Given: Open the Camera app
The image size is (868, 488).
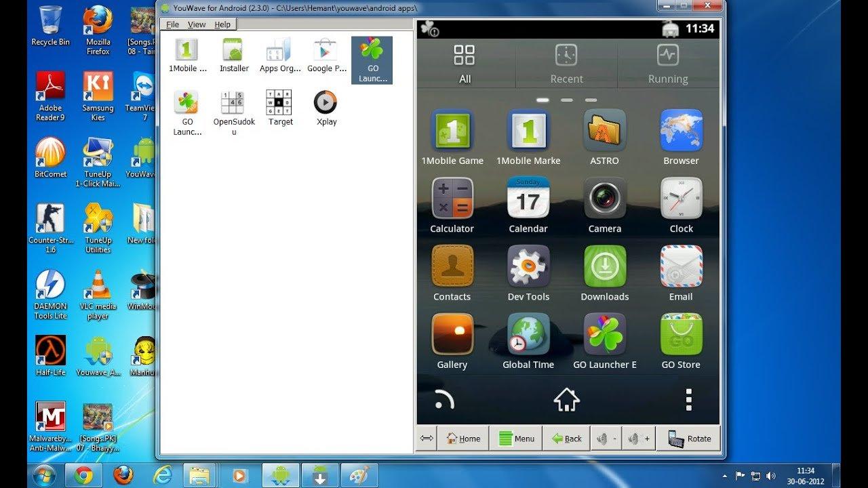Looking at the screenshot, I should pos(604,199).
